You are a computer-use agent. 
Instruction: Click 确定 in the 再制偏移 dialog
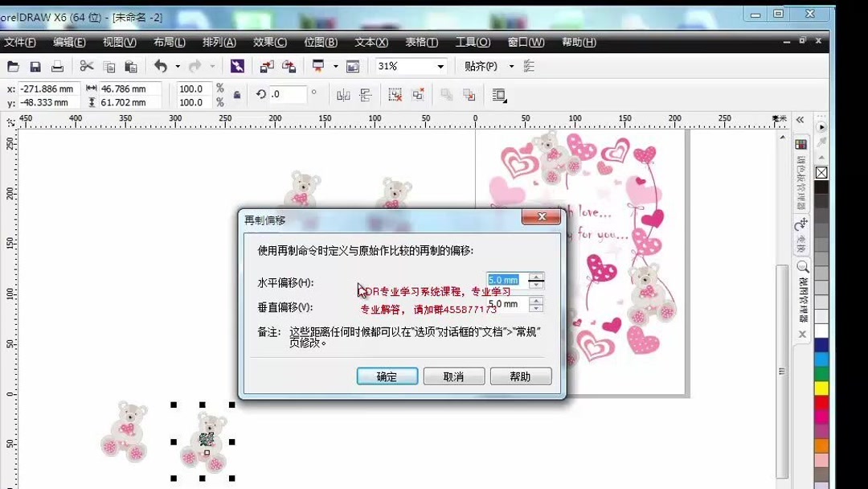(387, 376)
